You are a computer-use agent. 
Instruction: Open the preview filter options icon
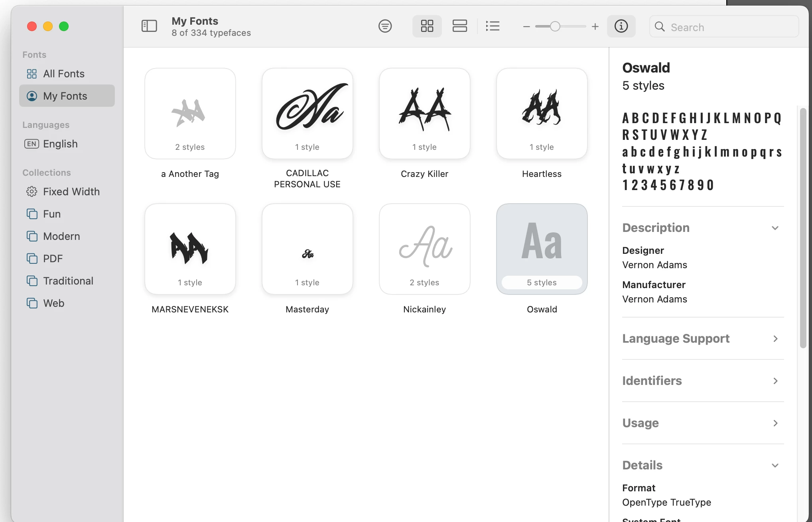385,26
